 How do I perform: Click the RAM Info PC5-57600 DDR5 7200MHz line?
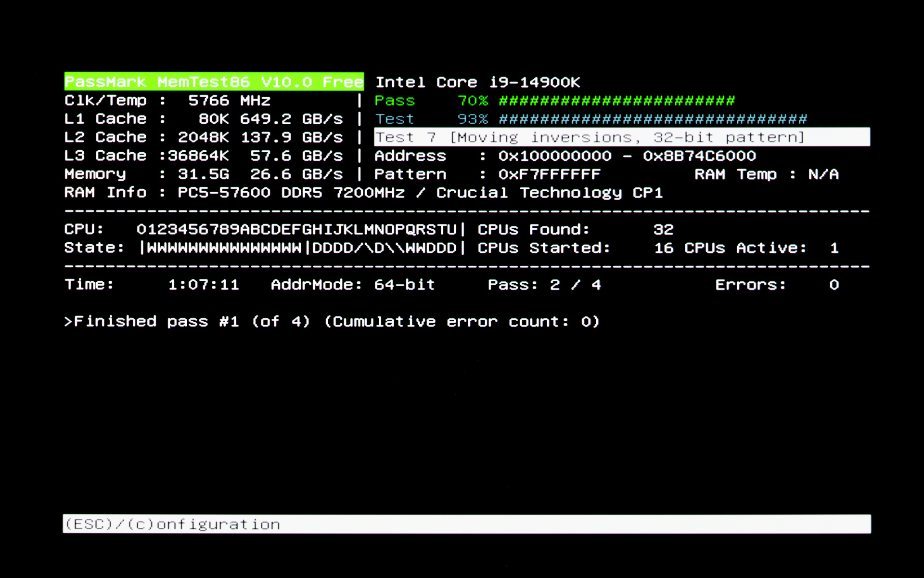(x=364, y=193)
